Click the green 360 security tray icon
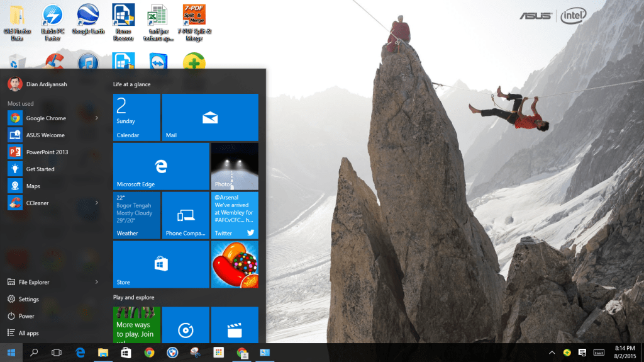The height and width of the screenshot is (362, 644). tap(567, 353)
